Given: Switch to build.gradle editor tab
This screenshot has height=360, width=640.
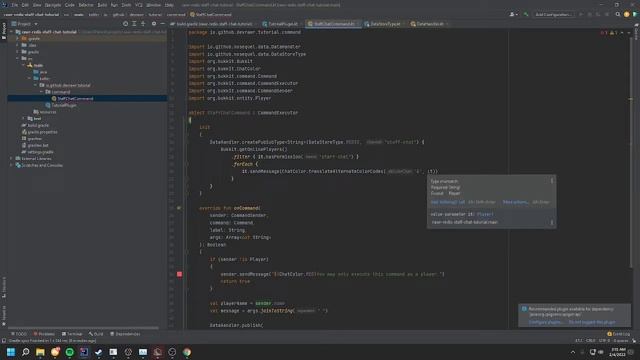Looking at the screenshot, I should coord(214,24).
